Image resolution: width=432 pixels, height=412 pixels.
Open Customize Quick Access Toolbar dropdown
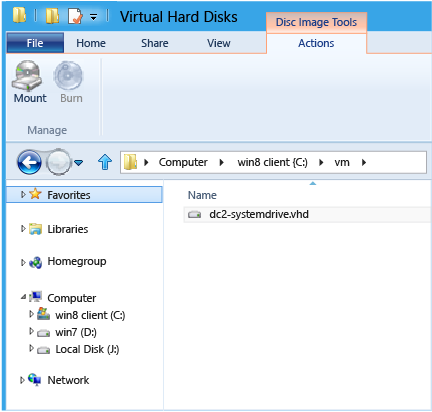[94, 17]
